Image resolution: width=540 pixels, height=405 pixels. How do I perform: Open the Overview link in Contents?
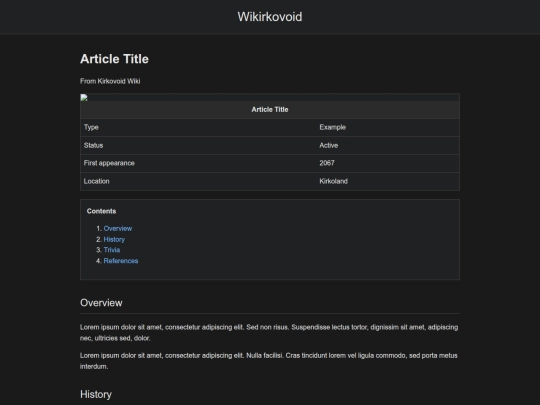[x=118, y=228]
